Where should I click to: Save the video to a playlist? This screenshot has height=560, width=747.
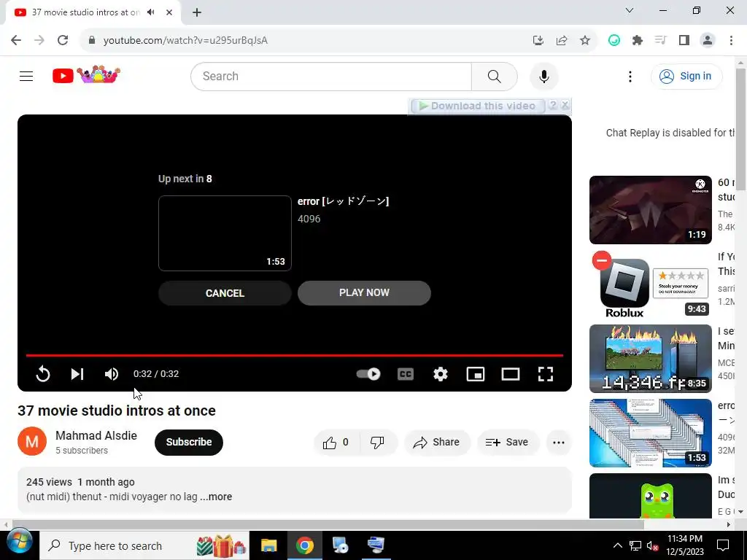pos(508,443)
